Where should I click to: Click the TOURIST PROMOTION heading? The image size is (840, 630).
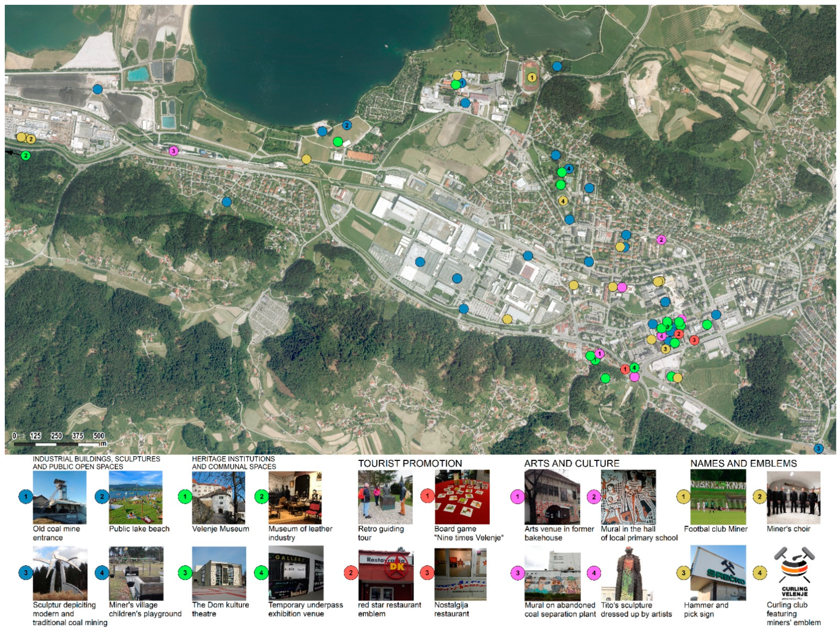(410, 463)
